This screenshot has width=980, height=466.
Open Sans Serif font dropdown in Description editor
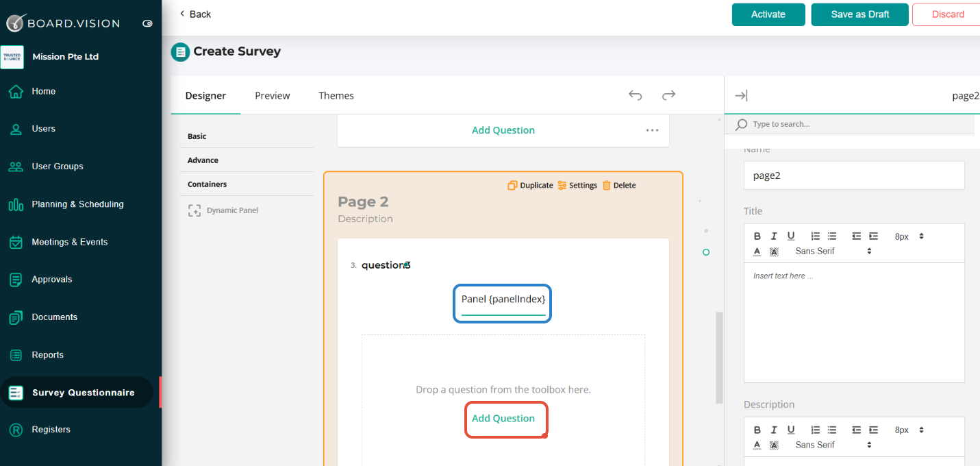pyautogui.click(x=834, y=445)
